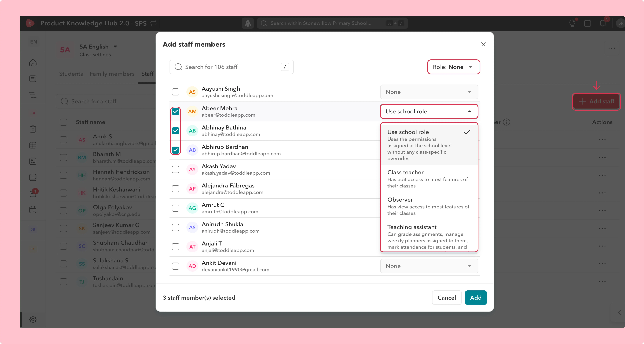The width and height of the screenshot is (644, 344).
Task: Check the Shubham Chaudhari row checkbox
Action: pos(63,246)
